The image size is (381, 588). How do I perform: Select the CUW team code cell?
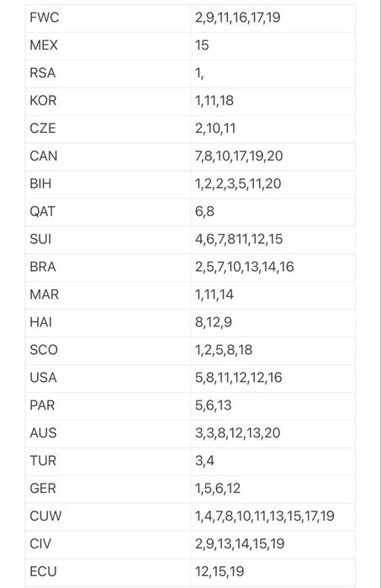(x=108, y=517)
